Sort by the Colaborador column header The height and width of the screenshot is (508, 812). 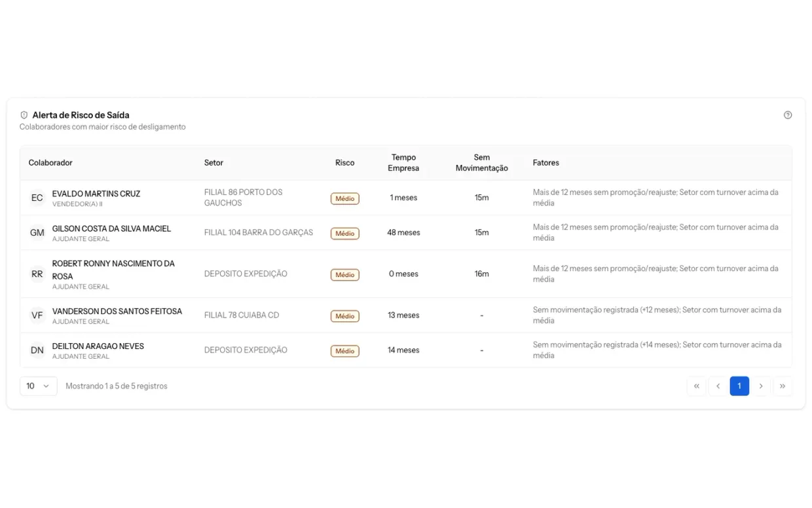click(x=50, y=163)
